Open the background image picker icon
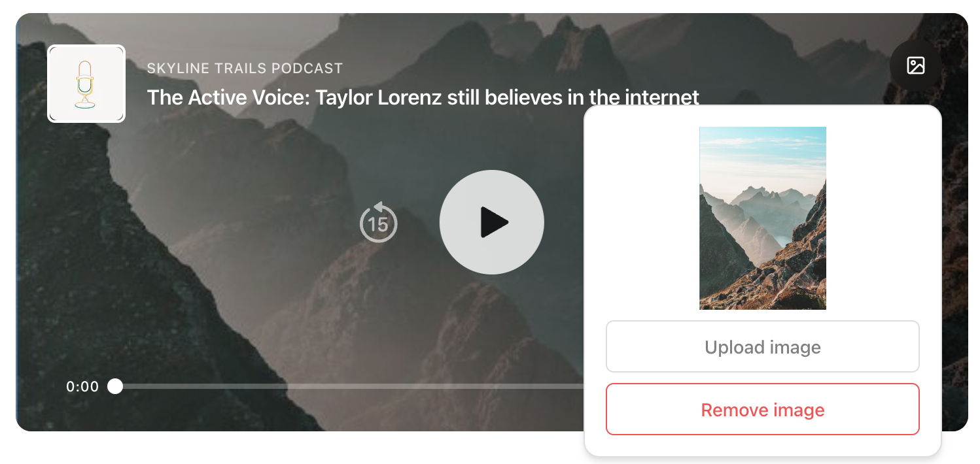 point(915,65)
